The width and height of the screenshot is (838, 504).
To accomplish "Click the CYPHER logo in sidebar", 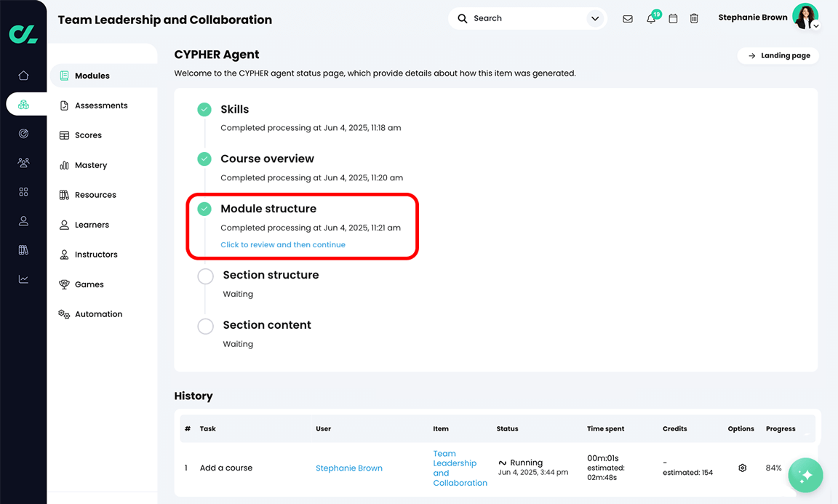I will tap(23, 33).
